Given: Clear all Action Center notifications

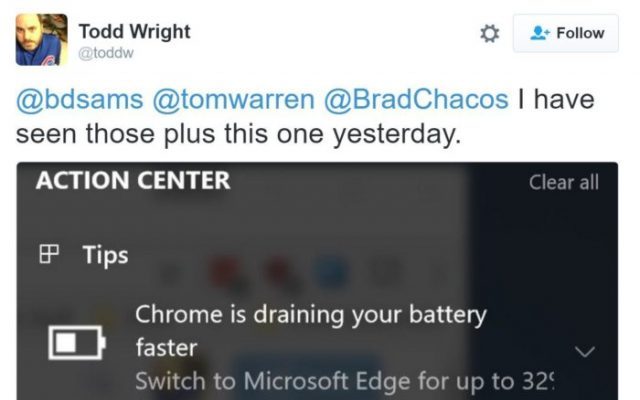Looking at the screenshot, I should 564,182.
